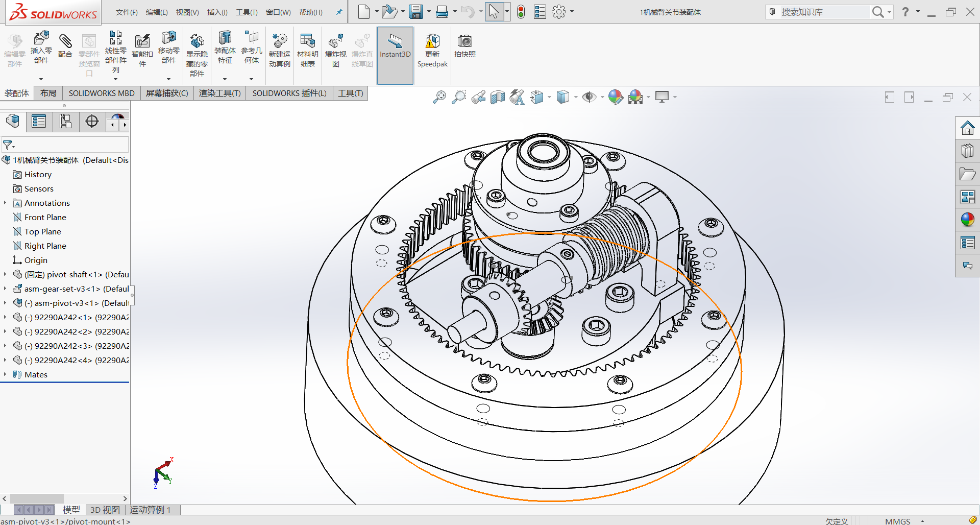Switch to the 运动算例 1 bottom tab
The image size is (980, 525).
click(150, 510)
